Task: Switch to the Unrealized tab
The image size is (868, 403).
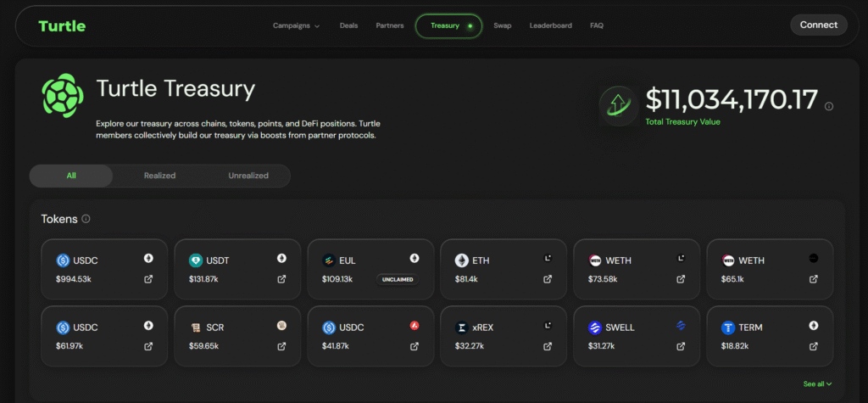Action: pyautogui.click(x=248, y=176)
